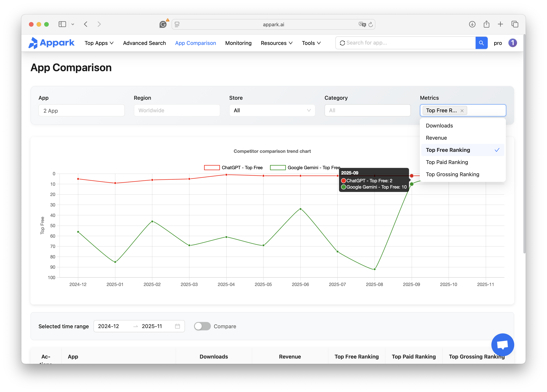Image resolution: width=547 pixels, height=392 pixels.
Task: Go to the Monitoring section
Action: click(238, 43)
